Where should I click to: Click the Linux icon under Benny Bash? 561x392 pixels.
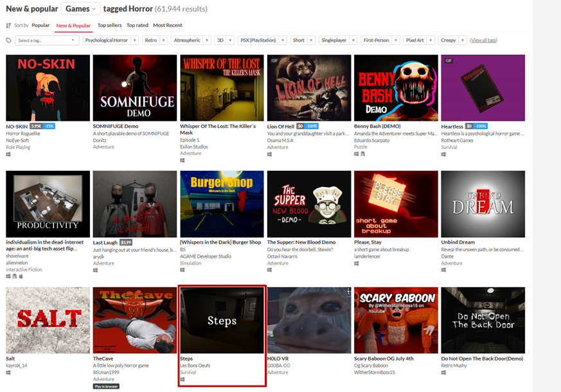(x=363, y=154)
